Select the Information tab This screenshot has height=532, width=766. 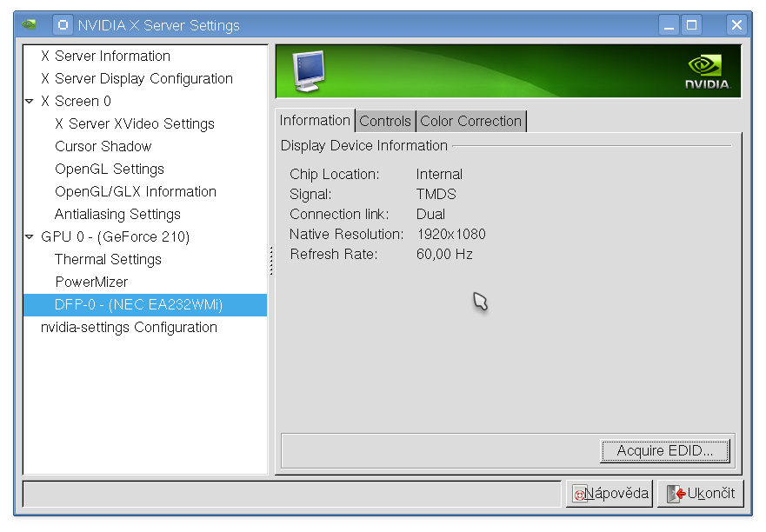pyautogui.click(x=315, y=120)
